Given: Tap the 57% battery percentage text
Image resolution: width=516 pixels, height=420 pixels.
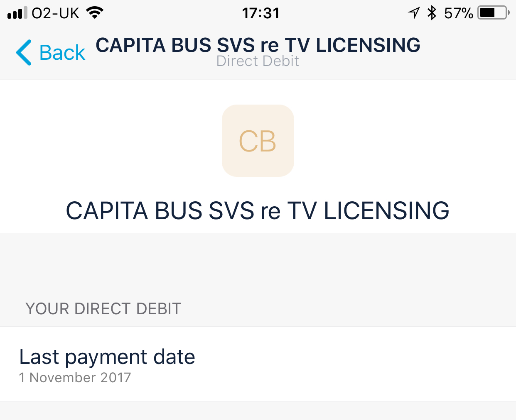Looking at the screenshot, I should (x=458, y=13).
